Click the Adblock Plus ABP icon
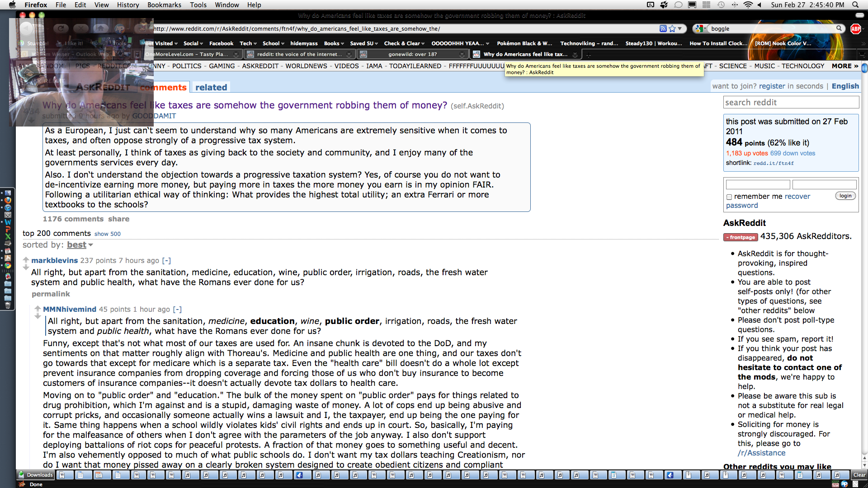Image resolution: width=868 pixels, height=488 pixels. pyautogui.click(x=855, y=29)
